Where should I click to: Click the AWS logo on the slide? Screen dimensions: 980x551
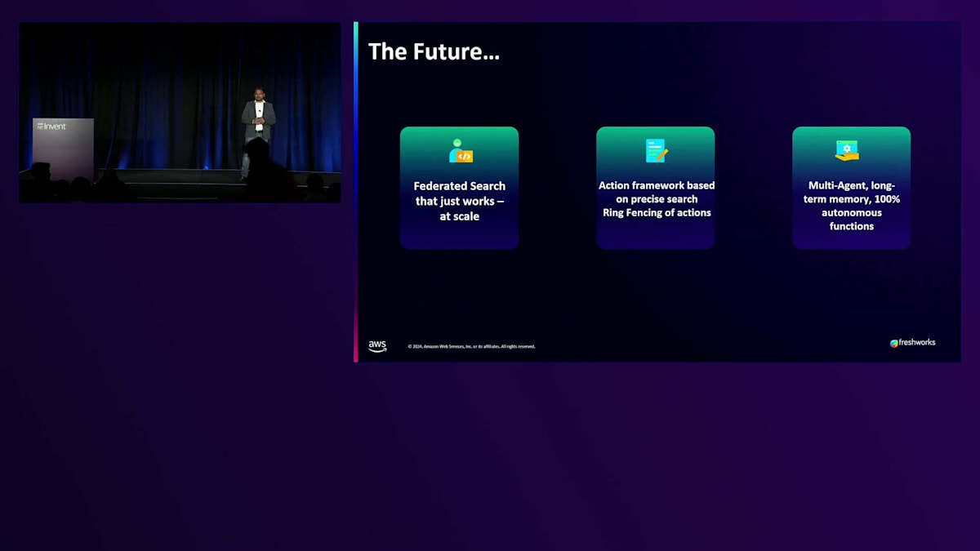[377, 346]
